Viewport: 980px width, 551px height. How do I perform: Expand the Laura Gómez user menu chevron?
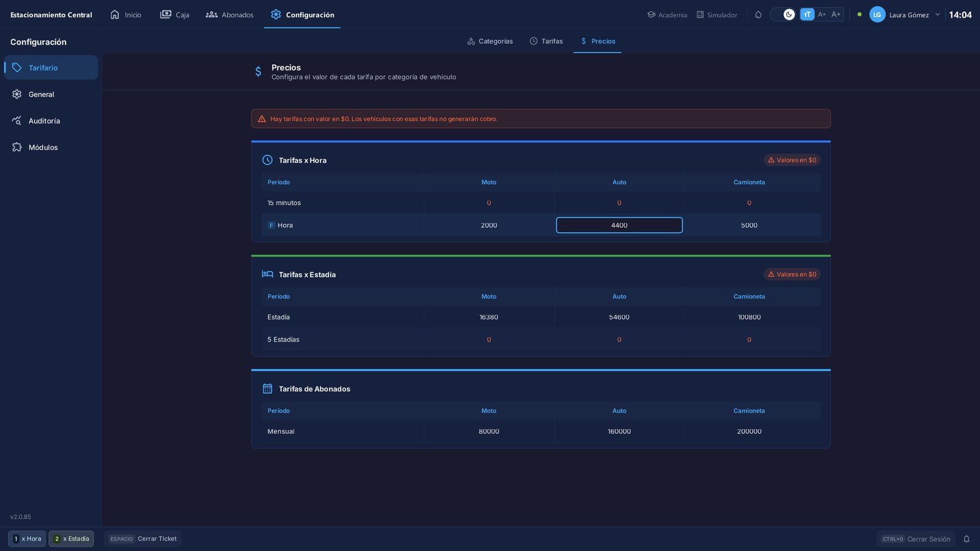click(x=937, y=15)
